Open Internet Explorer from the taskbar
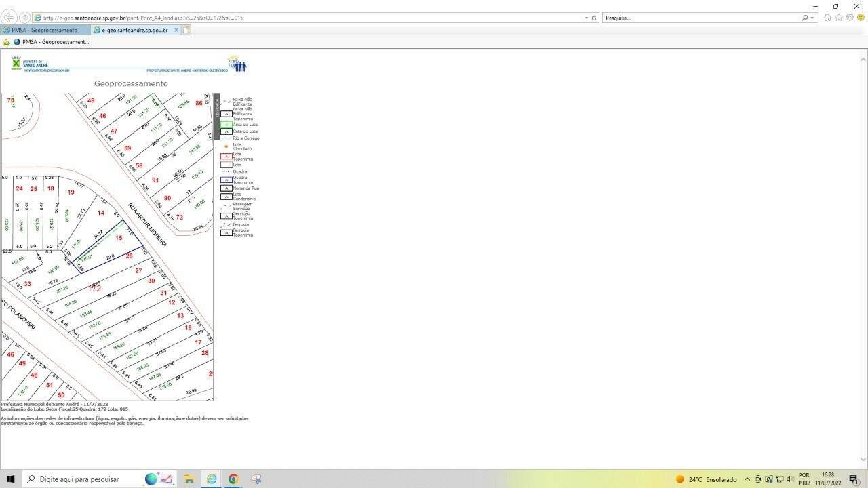868x488 pixels. click(212, 479)
